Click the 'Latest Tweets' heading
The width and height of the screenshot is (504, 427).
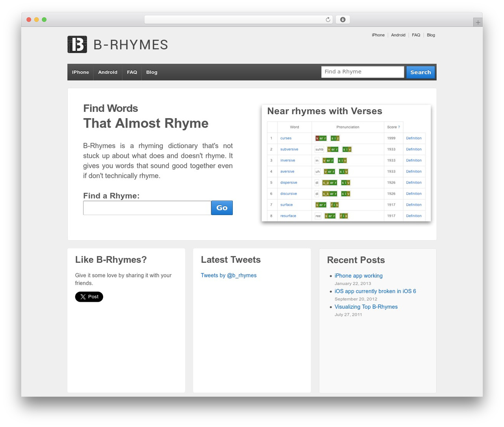point(231,260)
